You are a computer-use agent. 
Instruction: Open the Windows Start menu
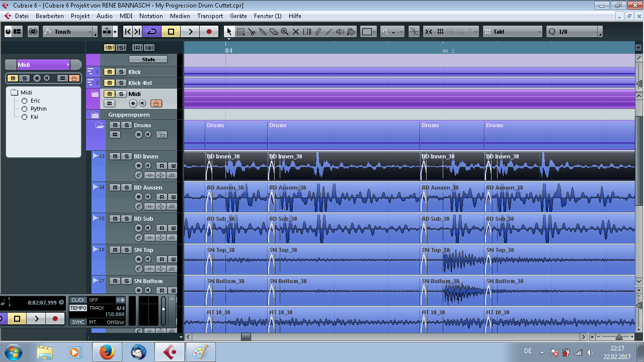[14, 352]
